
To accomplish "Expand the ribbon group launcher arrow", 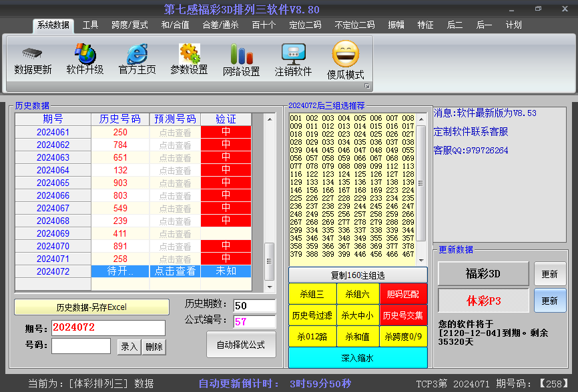I will point(366,87).
